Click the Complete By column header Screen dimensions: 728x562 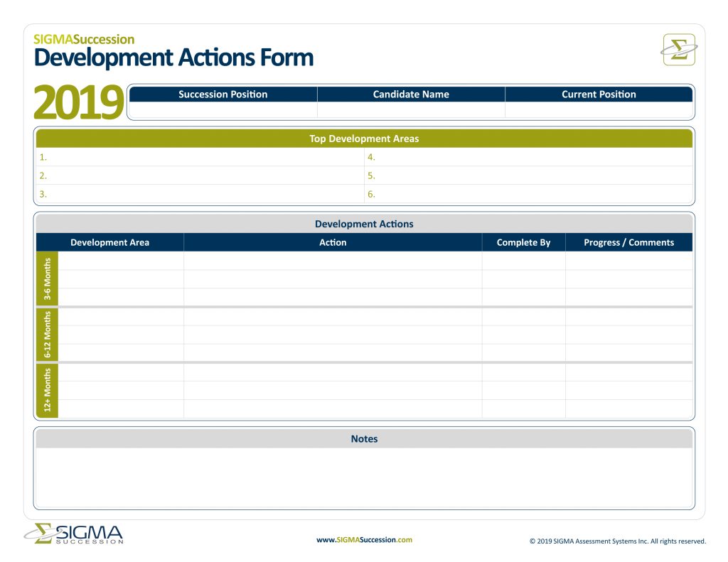523,242
